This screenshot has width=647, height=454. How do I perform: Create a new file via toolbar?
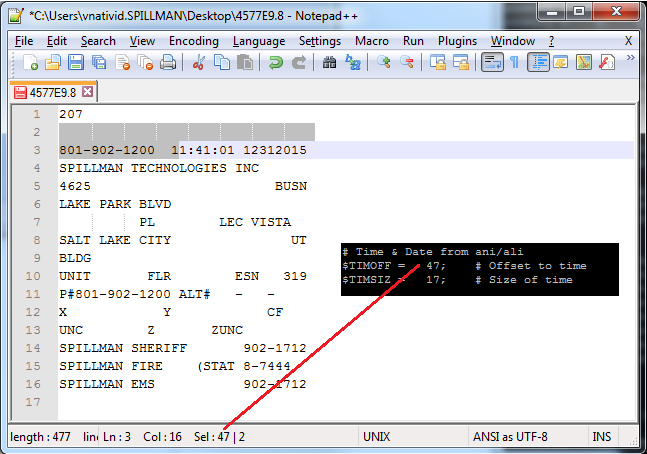[x=31, y=63]
